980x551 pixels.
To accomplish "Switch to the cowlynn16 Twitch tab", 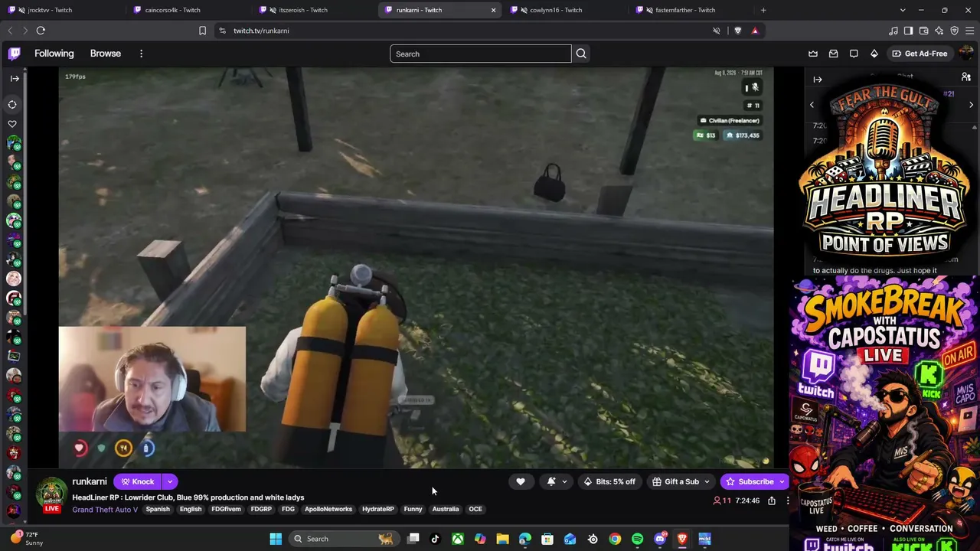I will click(x=565, y=10).
